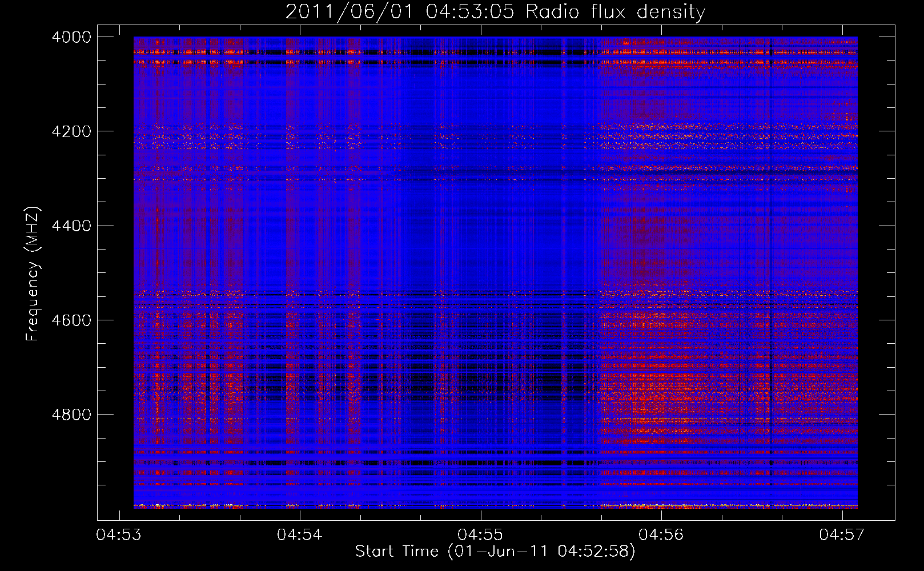Select the 4200 frequency axis label
Screen dimensions: 924x571
[71, 131]
